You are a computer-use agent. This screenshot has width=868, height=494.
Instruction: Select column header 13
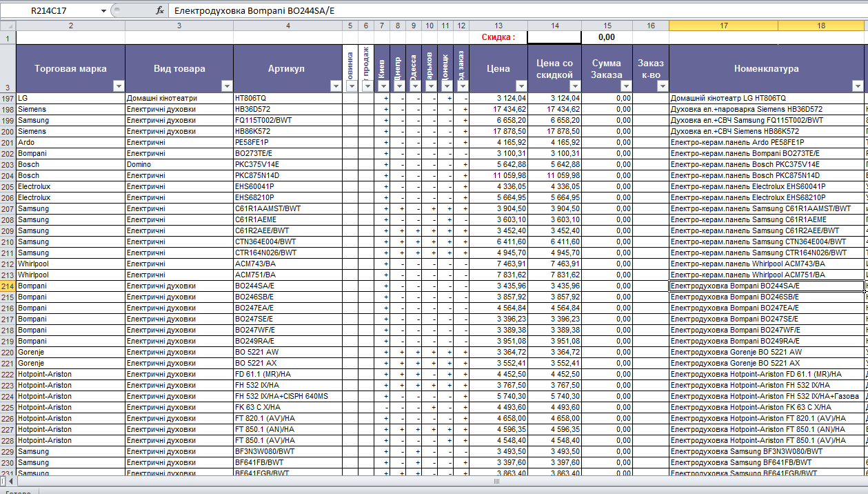(x=498, y=26)
